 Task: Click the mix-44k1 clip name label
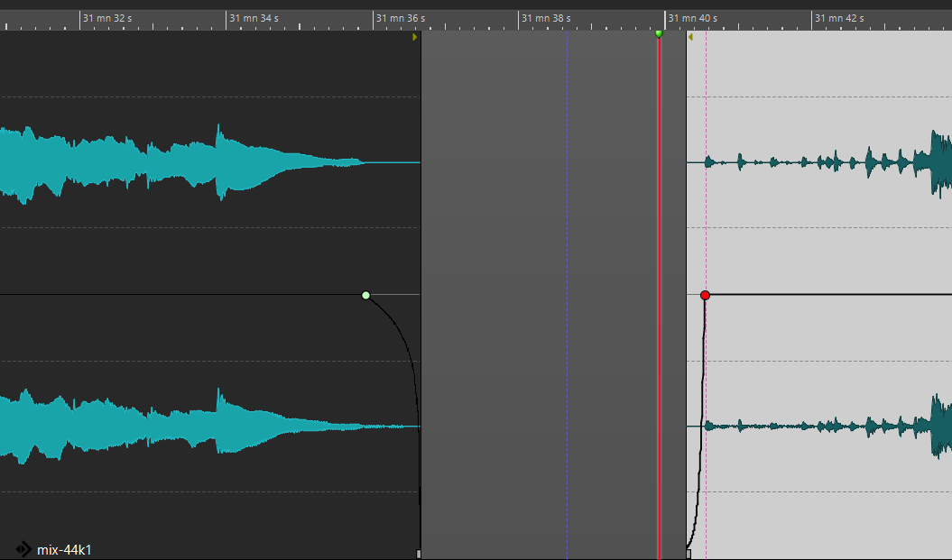tap(64, 549)
